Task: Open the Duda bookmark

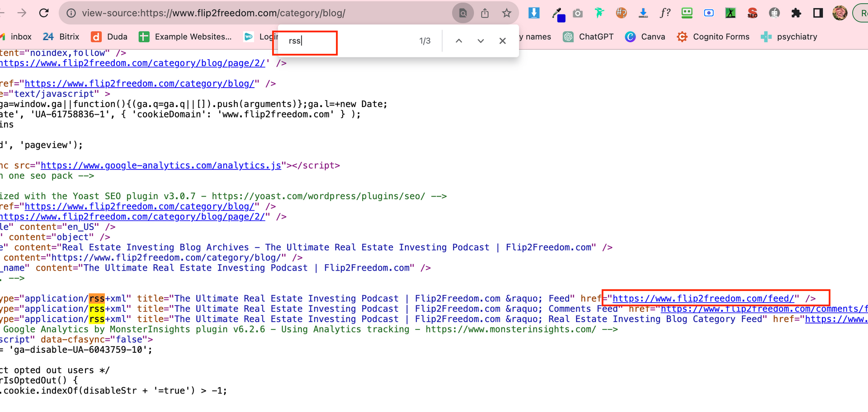Action: point(109,37)
